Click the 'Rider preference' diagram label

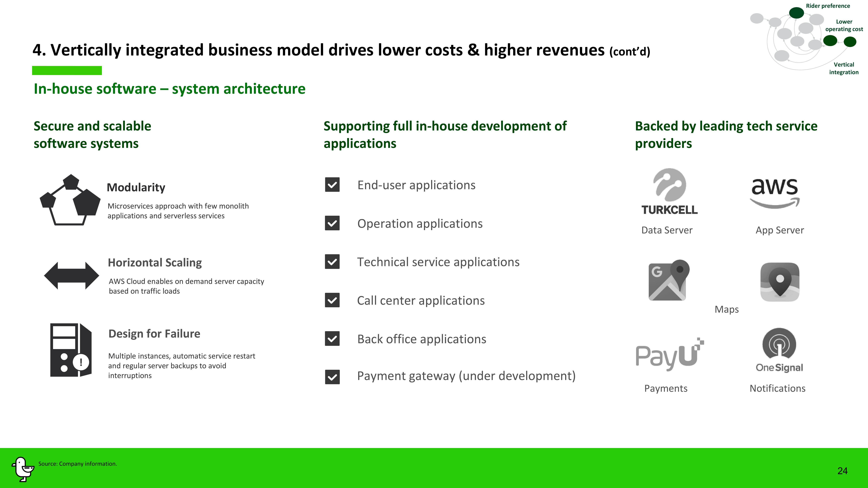pyautogui.click(x=828, y=6)
